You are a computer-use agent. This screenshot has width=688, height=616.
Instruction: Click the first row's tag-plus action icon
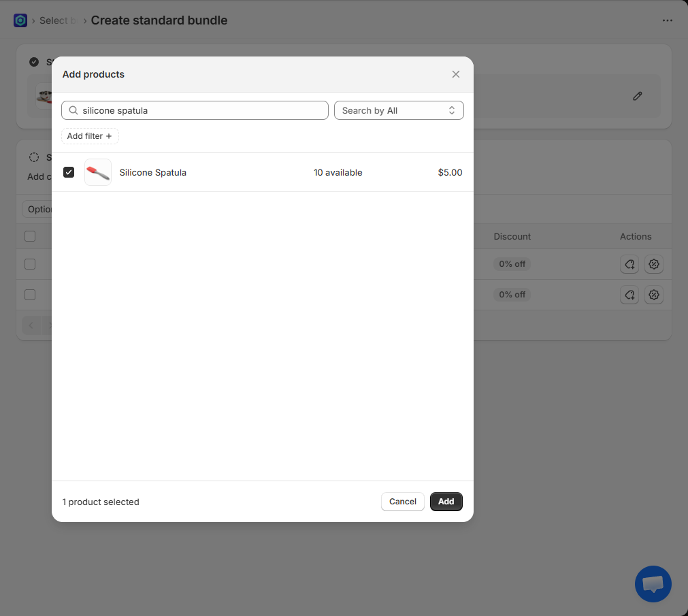(629, 264)
